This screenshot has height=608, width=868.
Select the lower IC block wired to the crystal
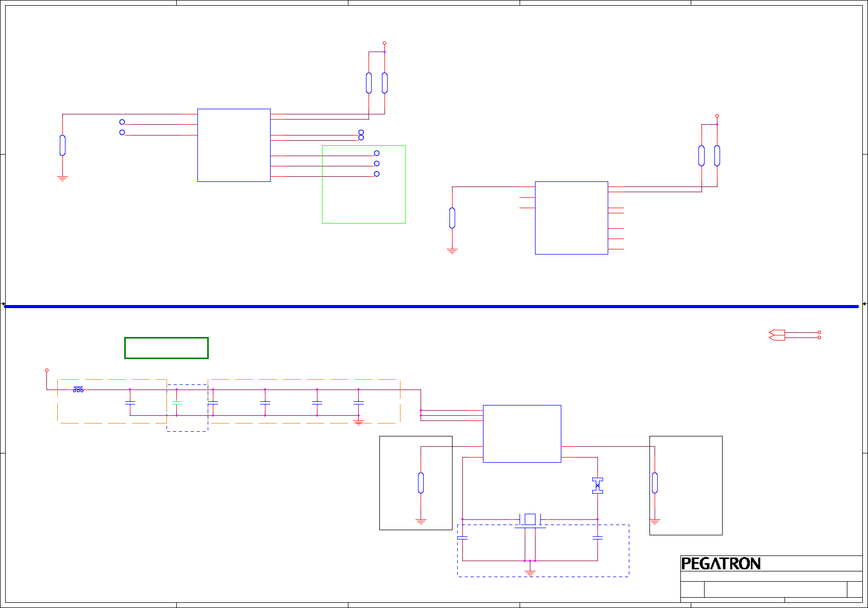[x=522, y=434]
